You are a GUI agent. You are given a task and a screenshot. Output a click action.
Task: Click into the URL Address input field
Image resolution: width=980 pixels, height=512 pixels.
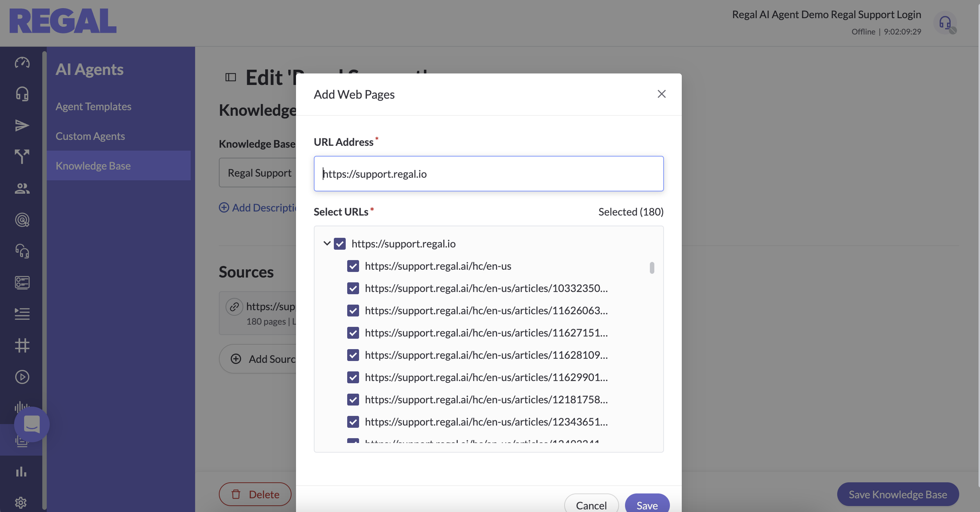tap(489, 174)
